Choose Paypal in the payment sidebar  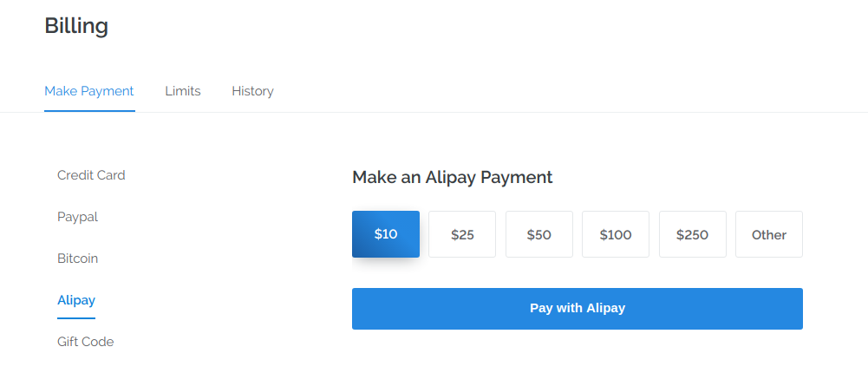(x=77, y=217)
